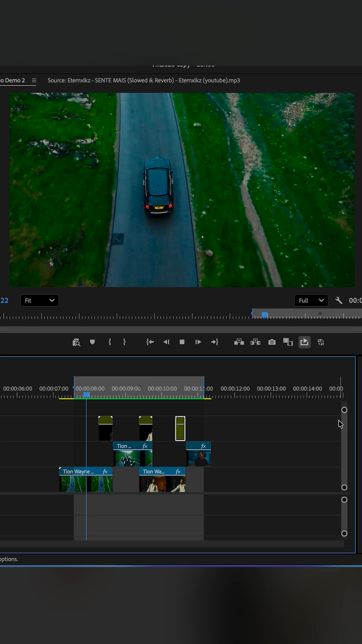362x644 pixels.
Task: Select the second olive adjustment clip on the top track
Action: [x=145, y=428]
